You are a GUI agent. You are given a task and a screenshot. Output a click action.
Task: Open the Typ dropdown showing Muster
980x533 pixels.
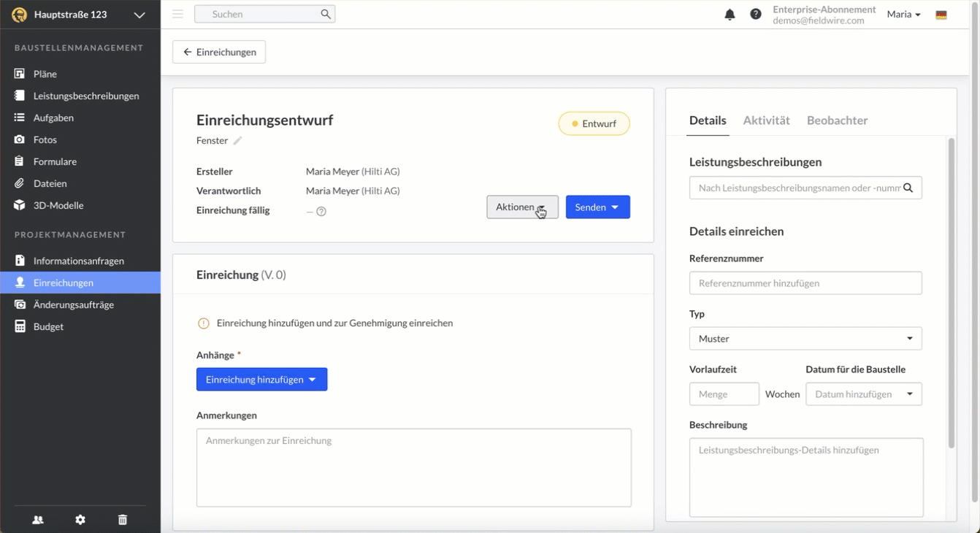click(x=805, y=339)
